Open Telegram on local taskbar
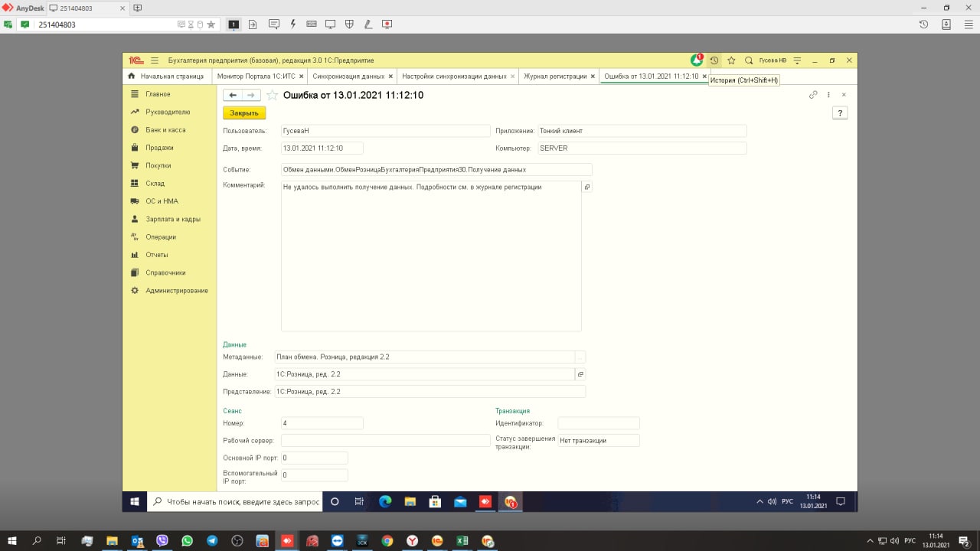 212,540
